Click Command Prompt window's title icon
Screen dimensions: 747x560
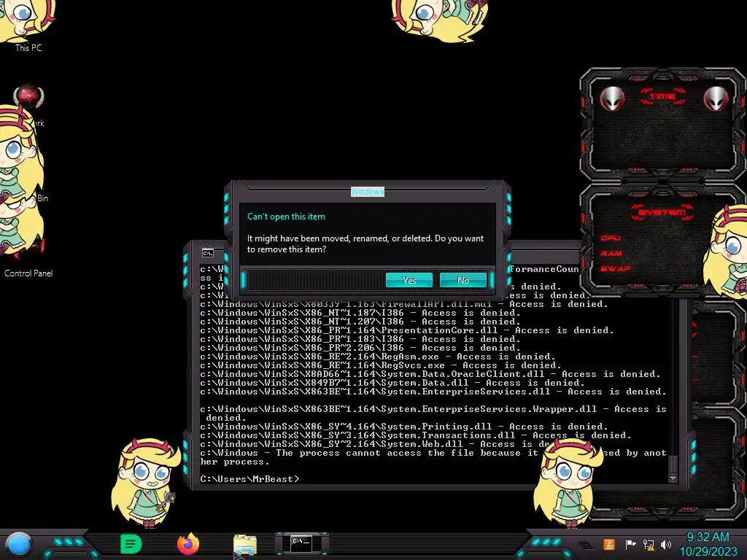(x=208, y=253)
